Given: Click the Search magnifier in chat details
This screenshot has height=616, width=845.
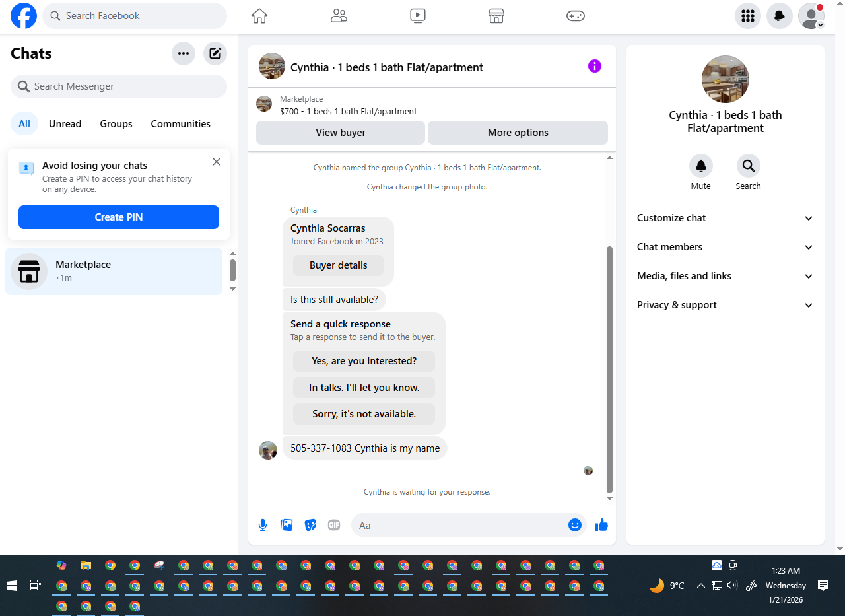Looking at the screenshot, I should pos(749,166).
